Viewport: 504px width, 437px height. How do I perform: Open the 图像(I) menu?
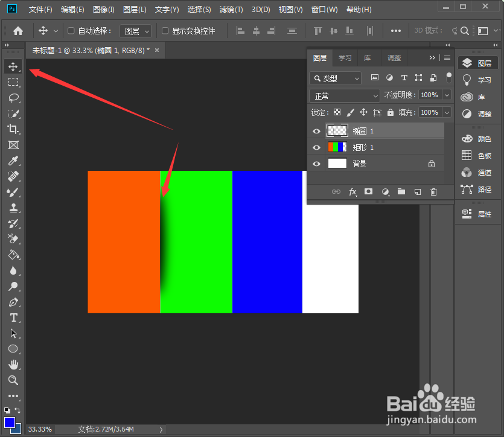103,10
